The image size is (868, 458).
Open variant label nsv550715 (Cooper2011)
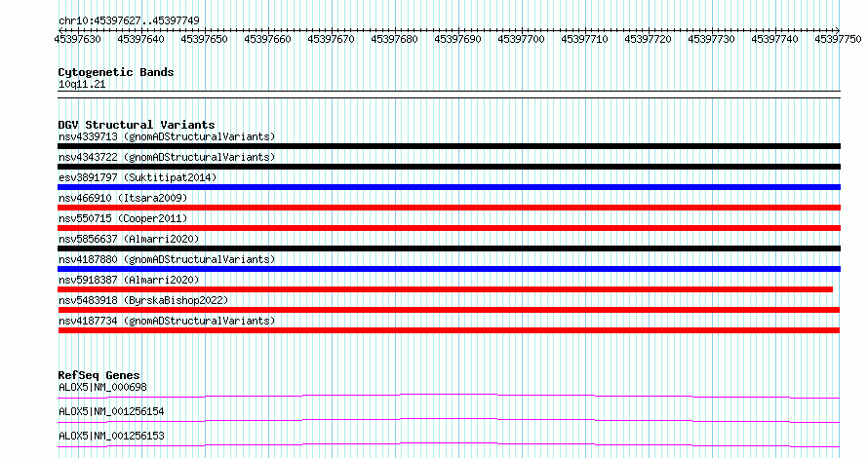point(123,218)
